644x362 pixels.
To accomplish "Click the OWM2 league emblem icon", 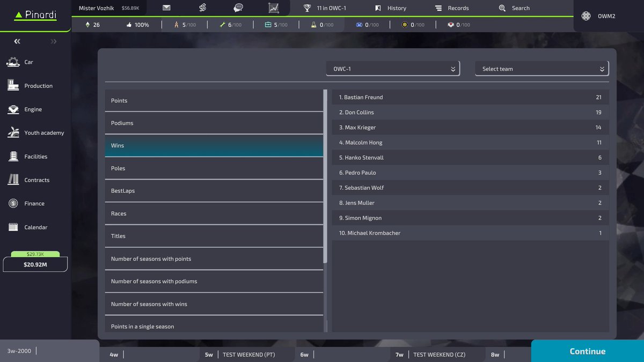I will pyautogui.click(x=586, y=16).
